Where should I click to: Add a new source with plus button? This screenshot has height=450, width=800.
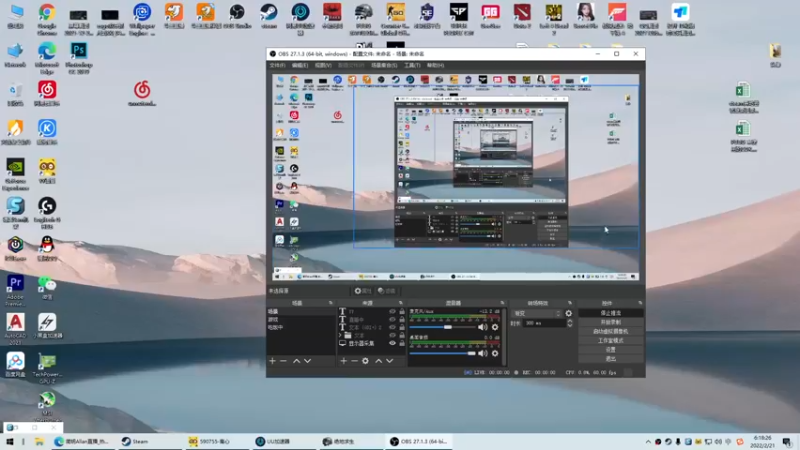click(343, 361)
